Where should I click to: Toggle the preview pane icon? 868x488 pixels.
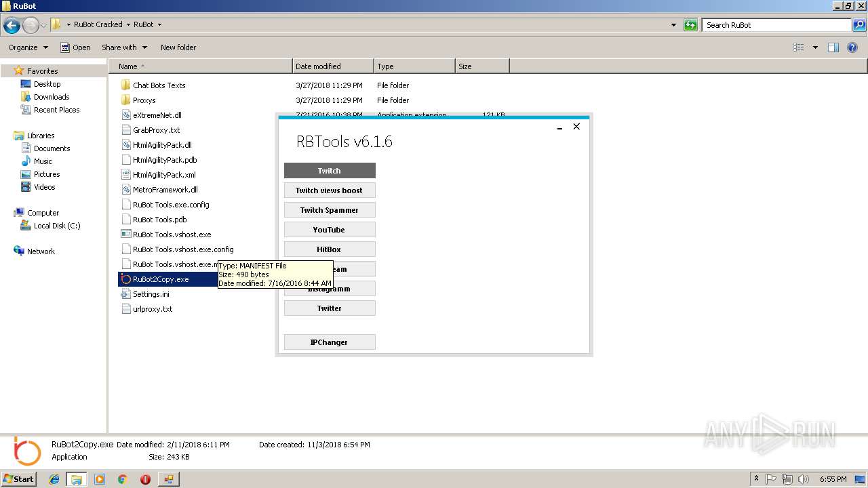[833, 47]
